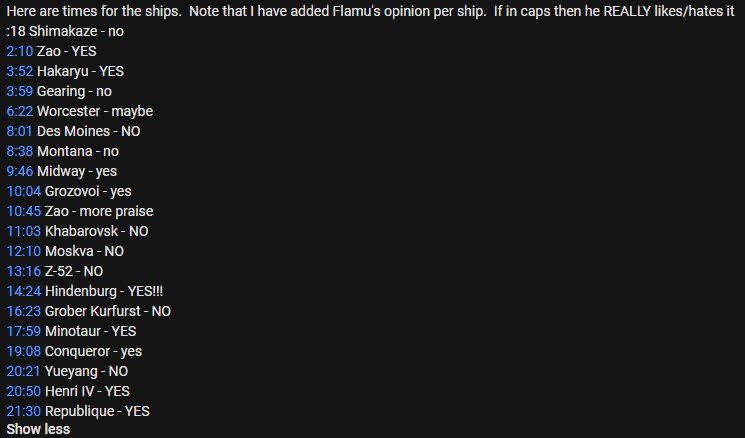Collapse the comment with Show less

point(38,429)
